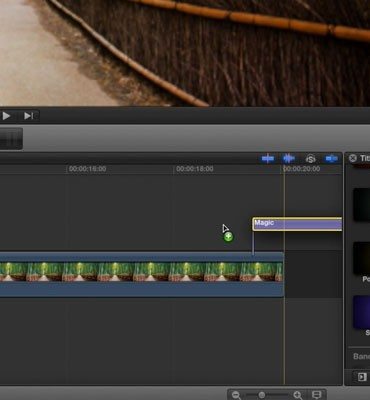
Task: Select the green forest video clip filmstrip
Action: (142, 274)
